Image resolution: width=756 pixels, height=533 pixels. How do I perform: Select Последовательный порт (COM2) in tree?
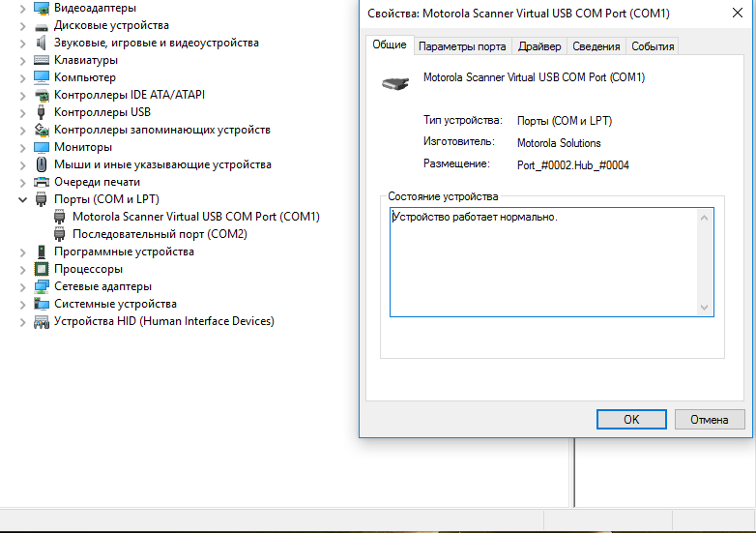pos(160,234)
